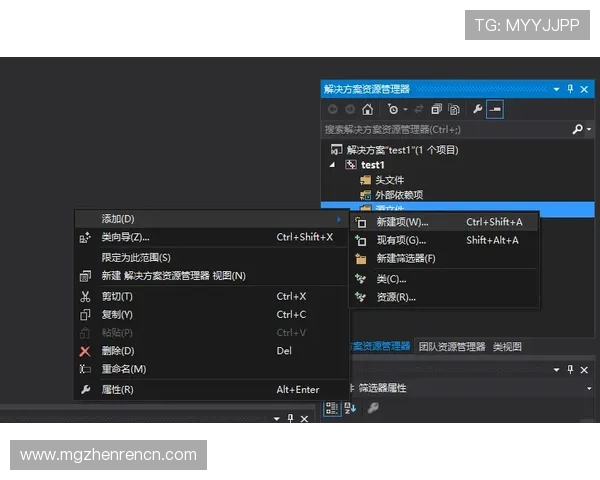Choose 重命名(M) from context menu
The image size is (600, 480).
[211, 369]
